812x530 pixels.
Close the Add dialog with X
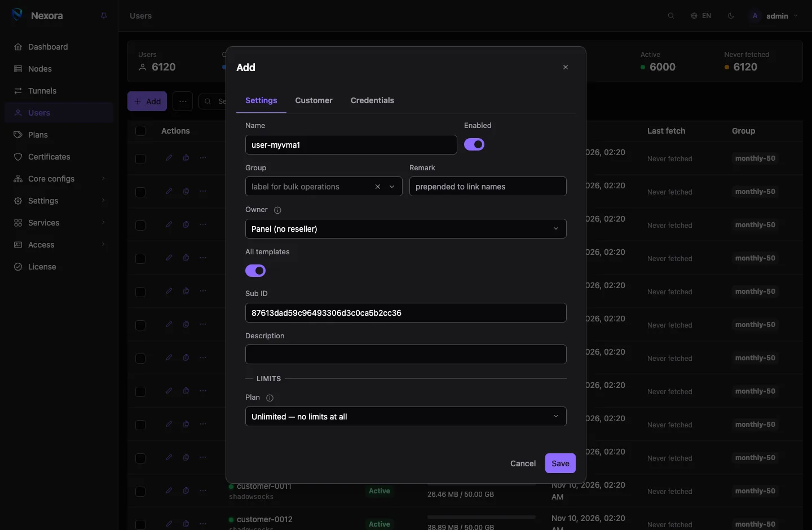tap(566, 67)
